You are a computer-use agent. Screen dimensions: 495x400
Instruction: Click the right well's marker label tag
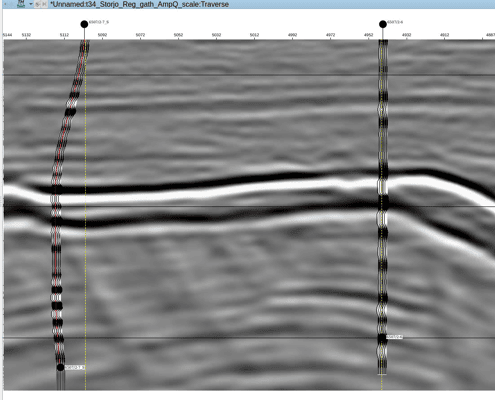coord(395,337)
